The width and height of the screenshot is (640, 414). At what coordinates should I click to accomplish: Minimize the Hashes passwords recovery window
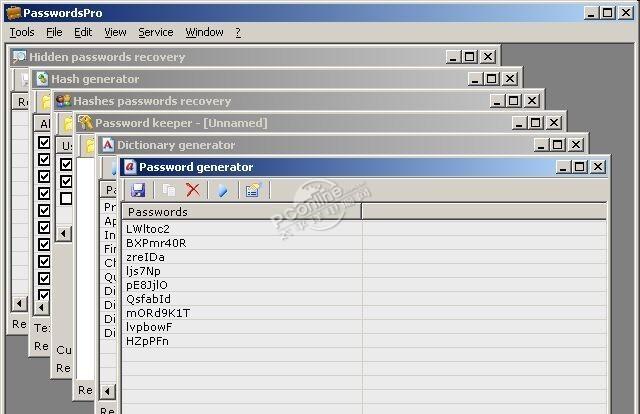click(497, 100)
